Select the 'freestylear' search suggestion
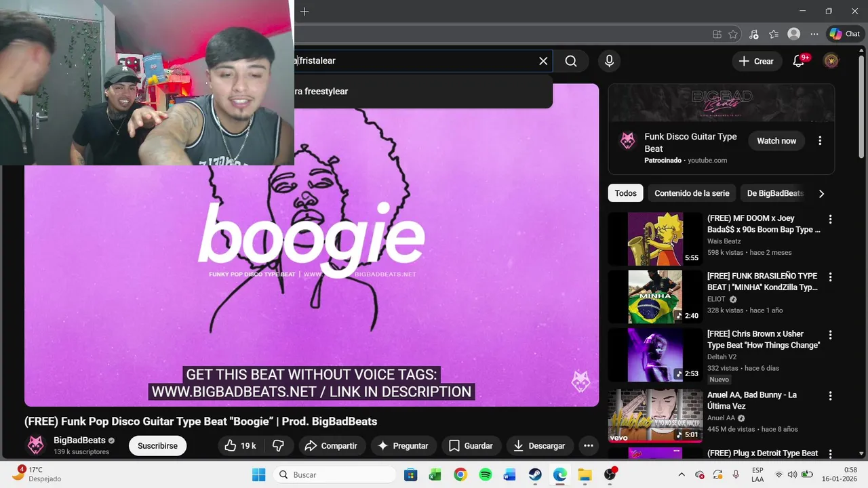This screenshot has height=488, width=868. click(424, 91)
